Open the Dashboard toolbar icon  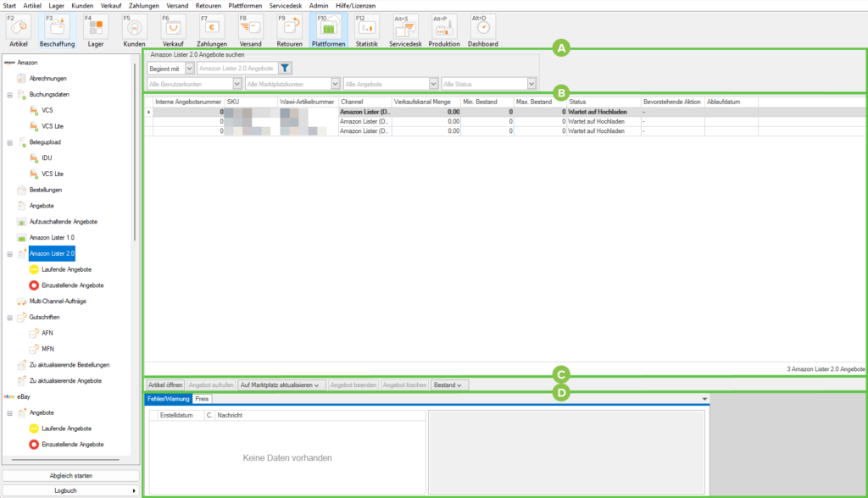(x=482, y=29)
